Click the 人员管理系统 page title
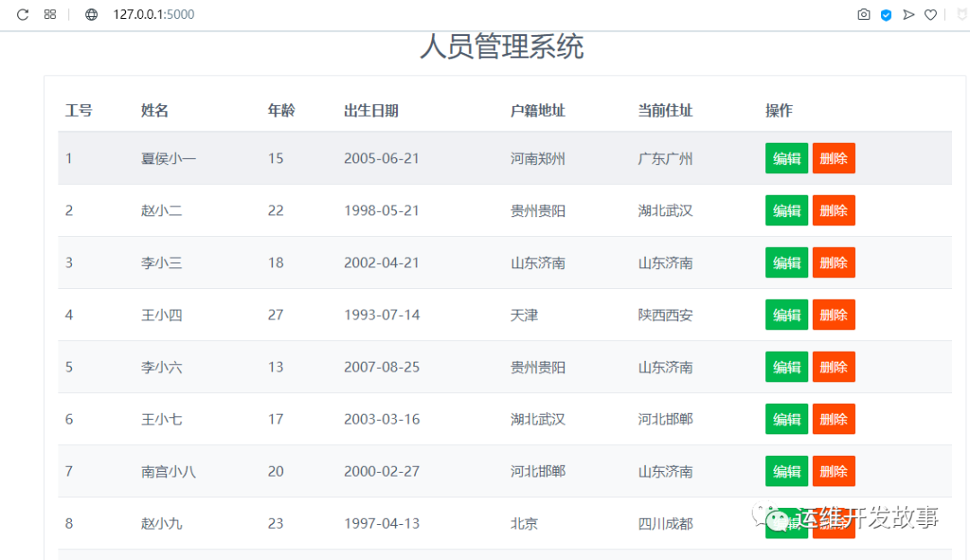The height and width of the screenshot is (560, 970). [502, 47]
